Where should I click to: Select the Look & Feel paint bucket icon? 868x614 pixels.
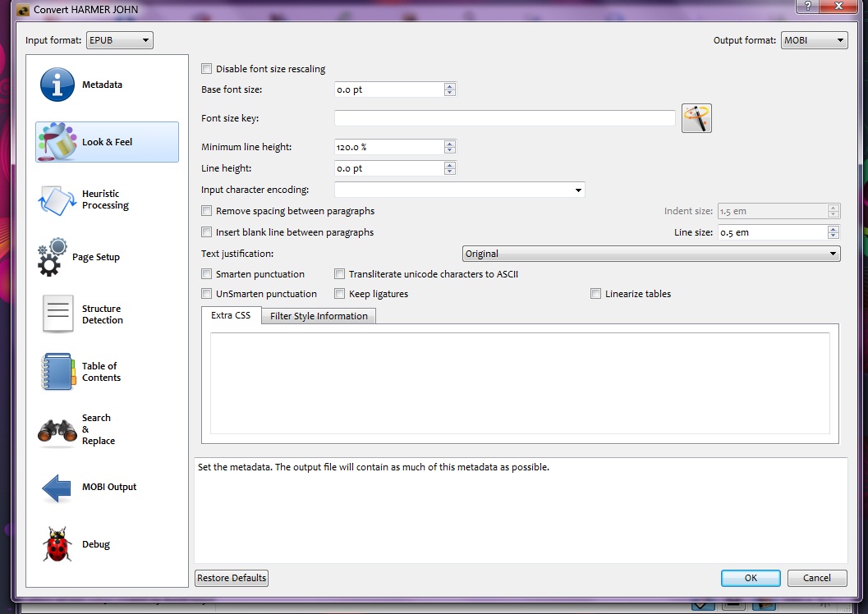(x=57, y=142)
